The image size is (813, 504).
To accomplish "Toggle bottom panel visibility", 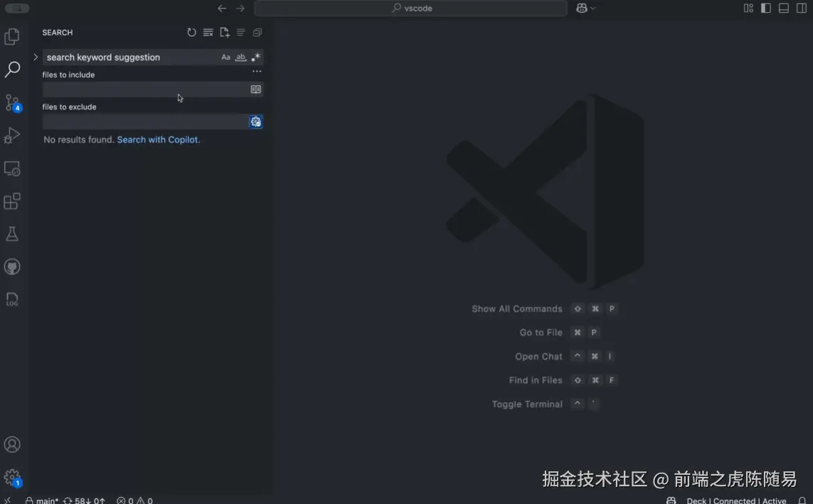I will (x=784, y=9).
